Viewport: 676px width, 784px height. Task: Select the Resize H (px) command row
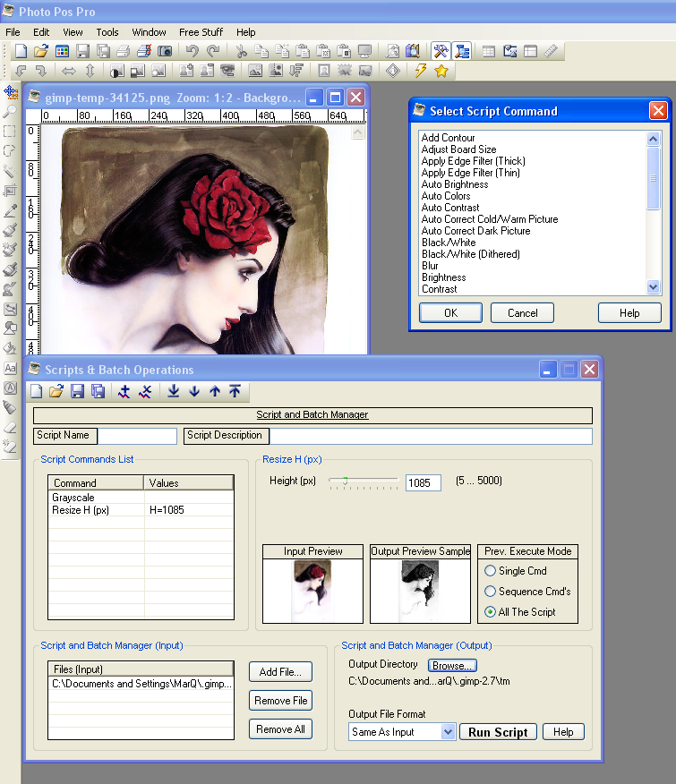click(x=141, y=510)
